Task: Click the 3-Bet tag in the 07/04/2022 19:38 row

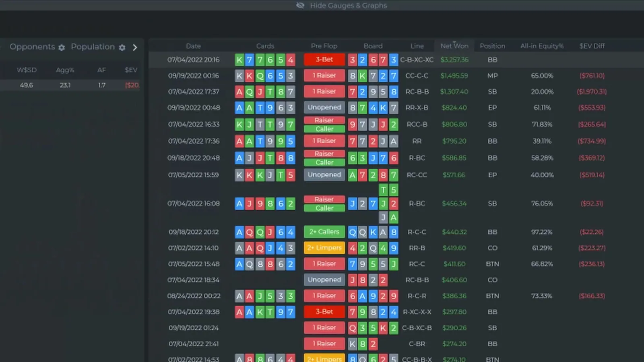Action: 324,312
